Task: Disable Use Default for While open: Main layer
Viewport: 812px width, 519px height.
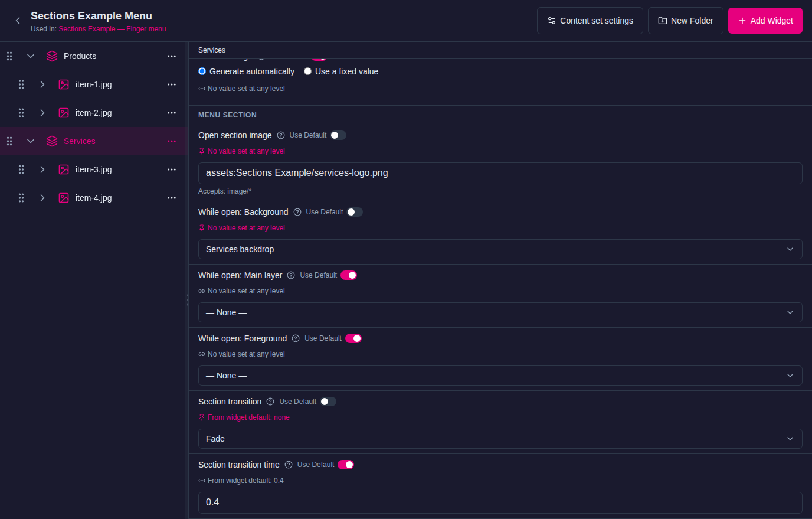Action: [x=349, y=275]
